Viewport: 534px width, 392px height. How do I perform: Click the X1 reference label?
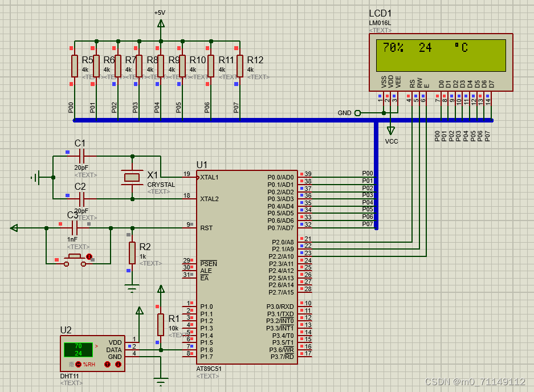[x=153, y=175]
